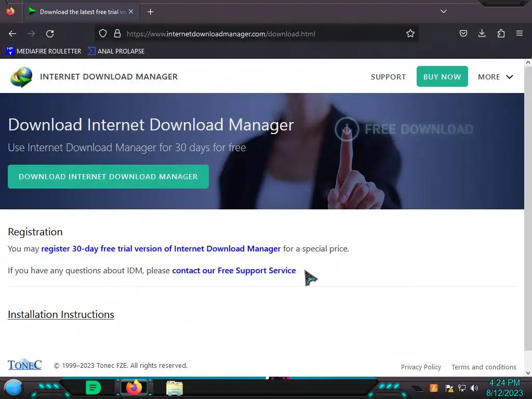Click the copyright 1999–2023 Tonec FZE text
532x399 pixels.
pos(121,365)
